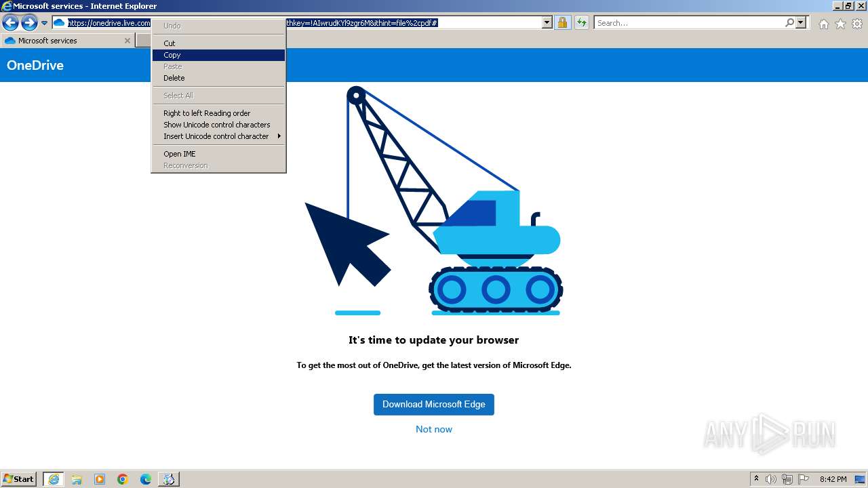
Task: Close the Microsoft services tab
Action: pyautogui.click(x=127, y=41)
